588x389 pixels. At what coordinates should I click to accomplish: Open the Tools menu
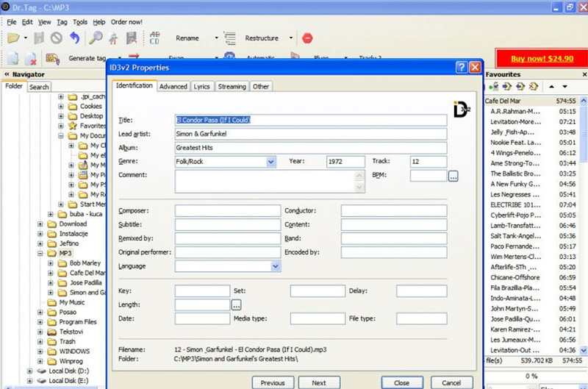coord(80,22)
